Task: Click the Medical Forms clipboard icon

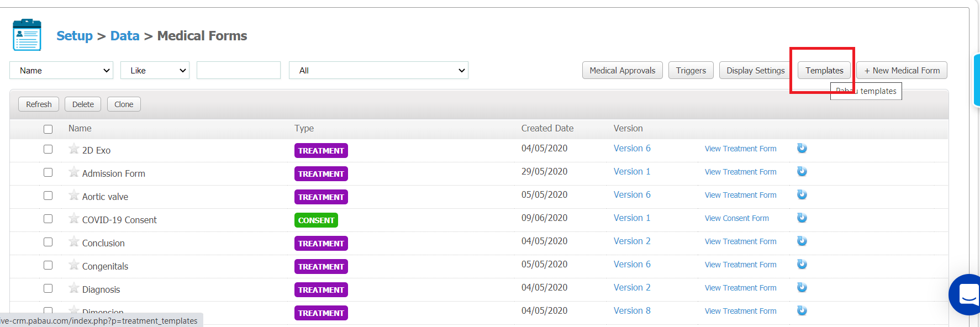Action: point(27,35)
